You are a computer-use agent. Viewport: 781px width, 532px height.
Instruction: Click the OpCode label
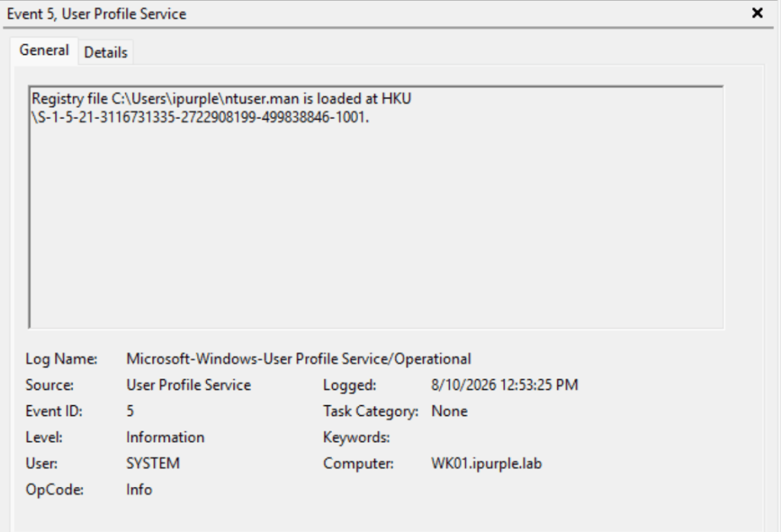click(x=54, y=490)
